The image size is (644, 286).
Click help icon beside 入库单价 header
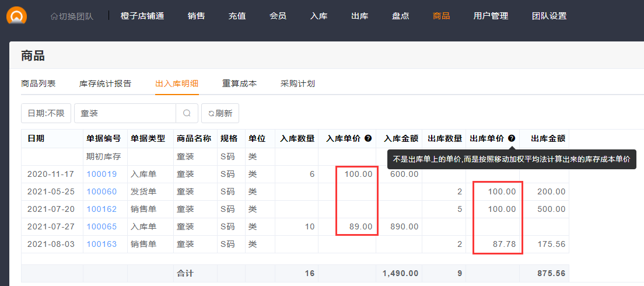[x=368, y=139]
